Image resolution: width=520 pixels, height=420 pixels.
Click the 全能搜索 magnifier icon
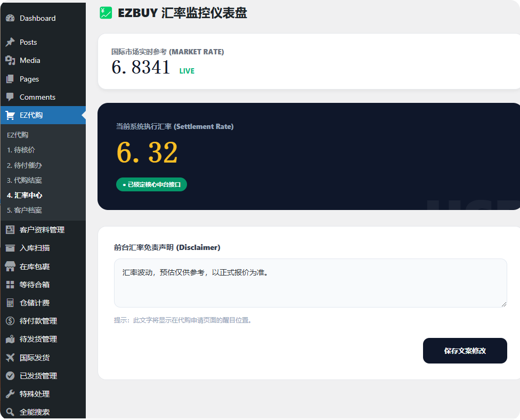10,412
